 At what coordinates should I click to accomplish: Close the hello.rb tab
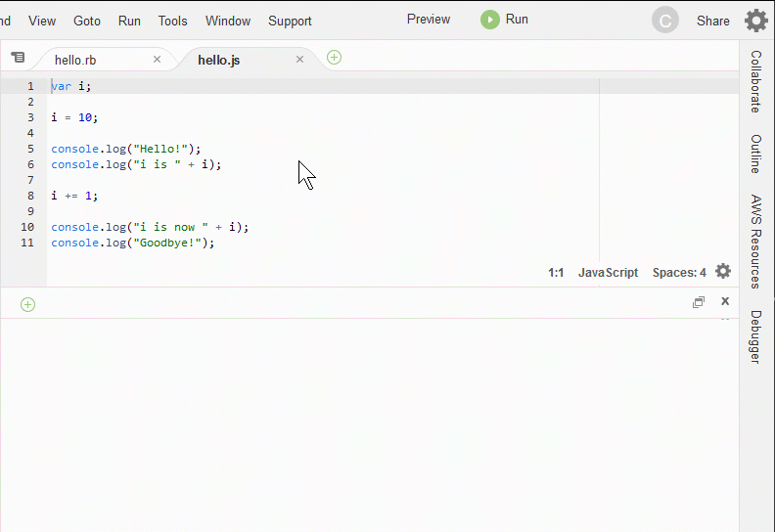tap(157, 60)
